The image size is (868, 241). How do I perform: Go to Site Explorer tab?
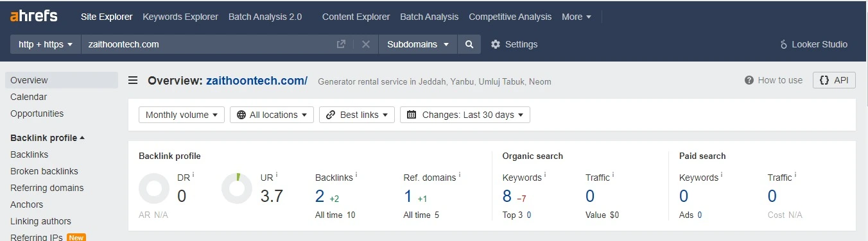click(x=107, y=17)
